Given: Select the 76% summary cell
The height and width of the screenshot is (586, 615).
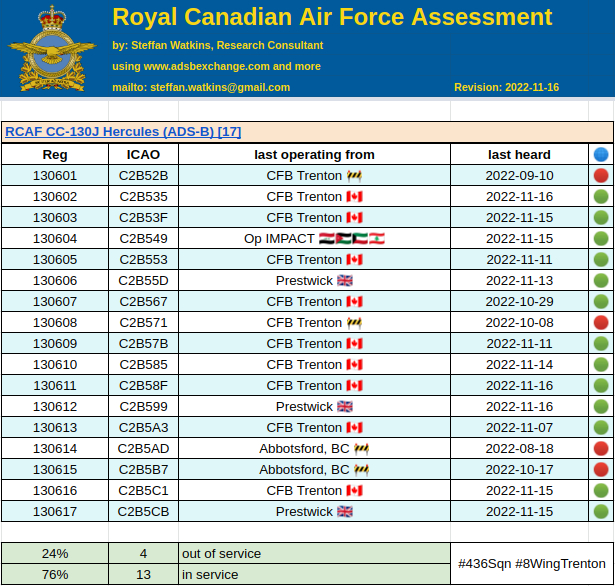Looking at the screenshot, I should [55, 574].
